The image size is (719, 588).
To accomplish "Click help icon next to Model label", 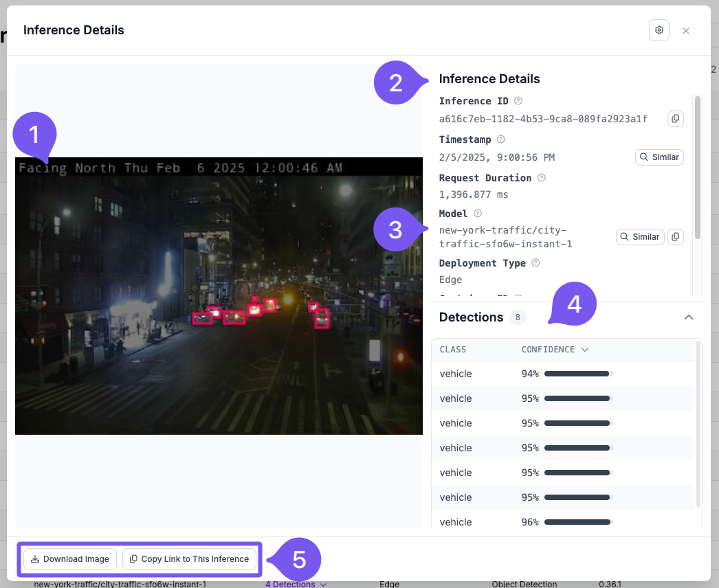I will pyautogui.click(x=478, y=214).
